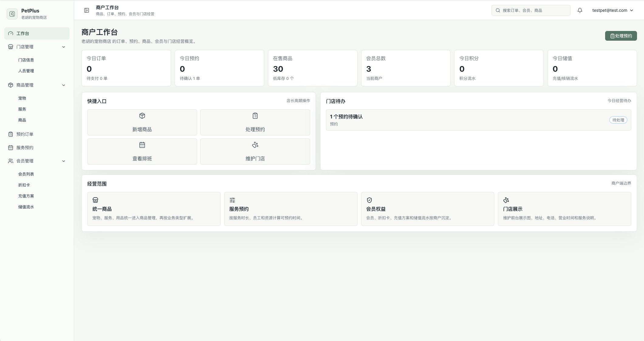Click the 会员总数 stat card
644x341 pixels.
406,68
